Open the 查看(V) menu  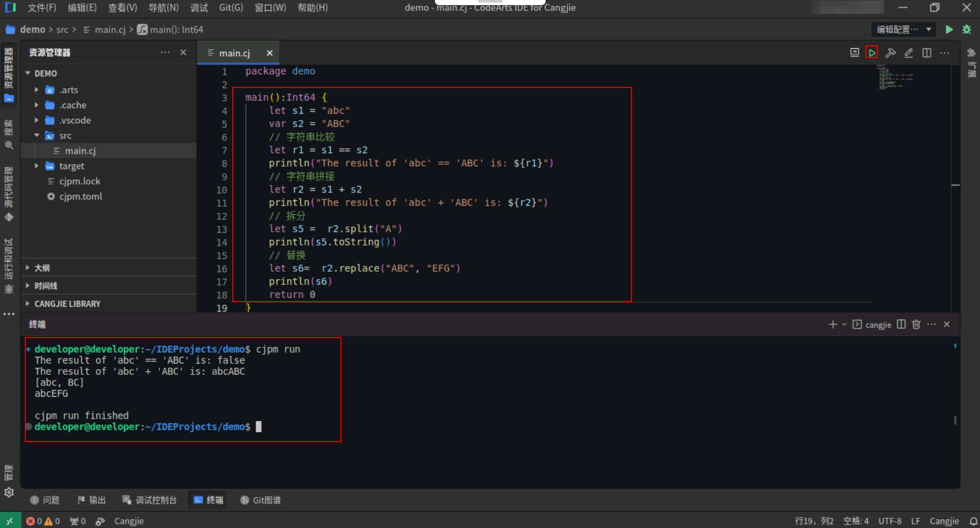click(x=123, y=8)
